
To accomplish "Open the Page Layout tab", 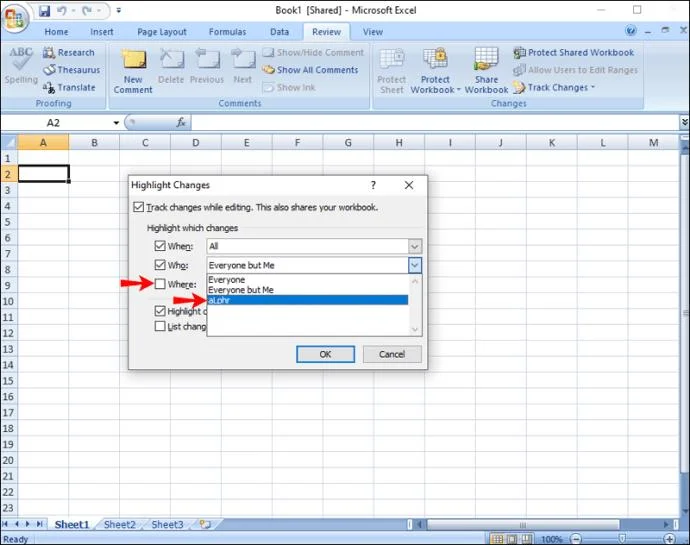I will click(162, 32).
